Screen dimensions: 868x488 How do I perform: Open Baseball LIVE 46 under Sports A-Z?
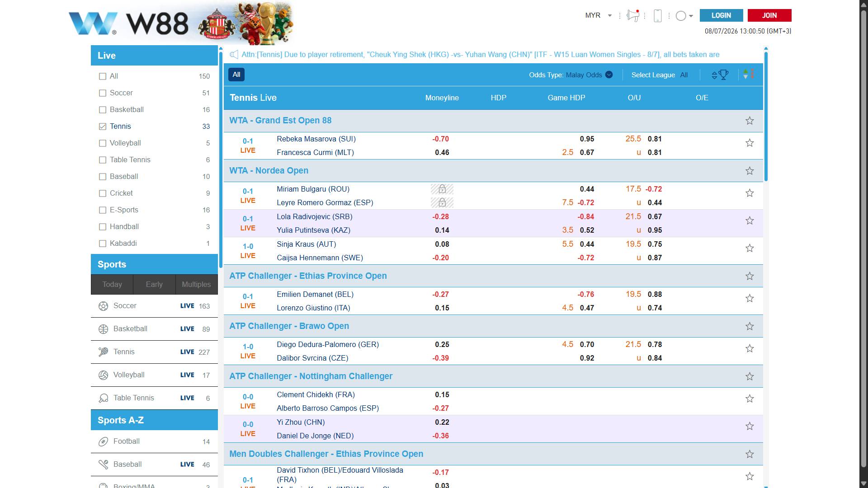[x=154, y=465]
